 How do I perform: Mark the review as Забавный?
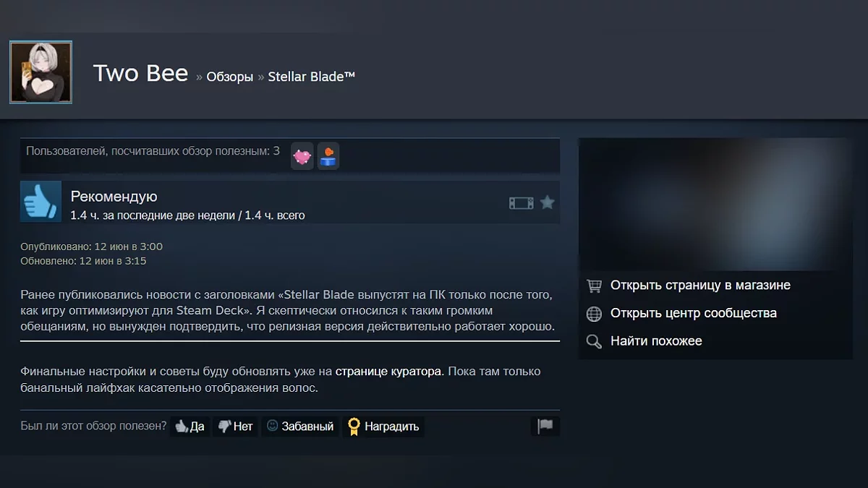point(299,427)
